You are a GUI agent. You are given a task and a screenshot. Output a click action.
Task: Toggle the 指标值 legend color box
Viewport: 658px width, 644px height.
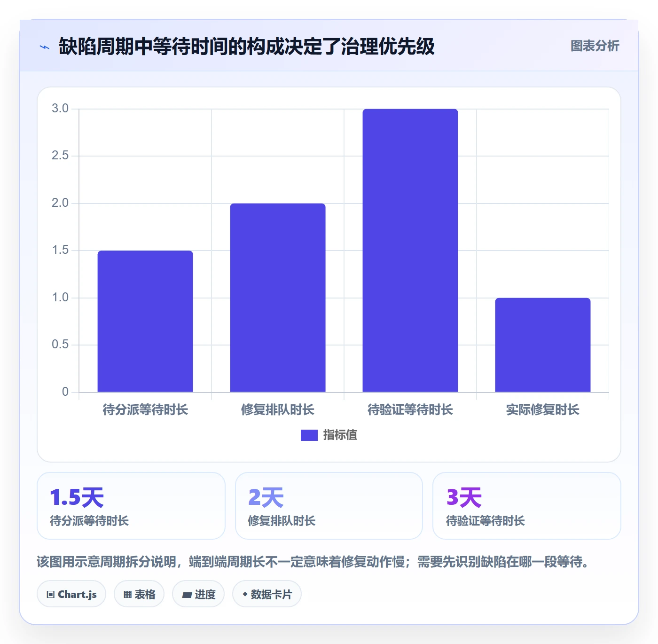point(309,435)
